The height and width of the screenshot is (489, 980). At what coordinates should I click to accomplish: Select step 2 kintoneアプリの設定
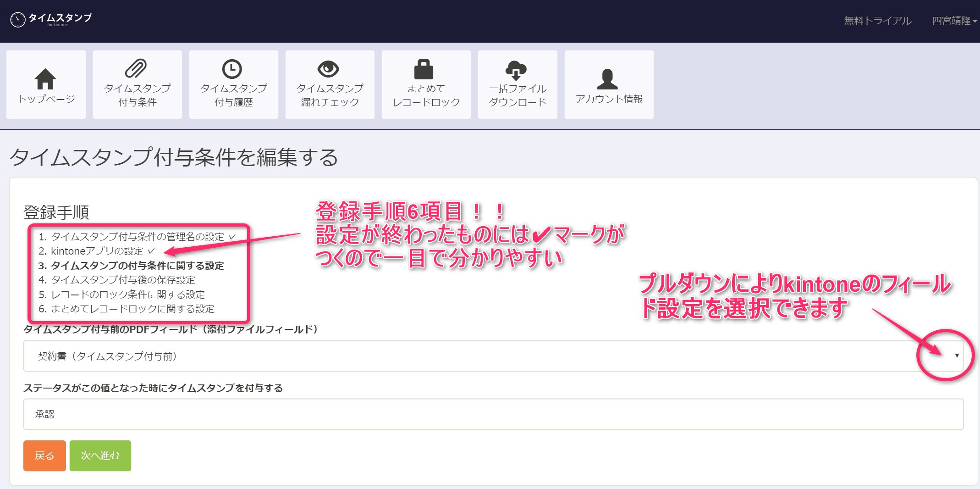(97, 251)
